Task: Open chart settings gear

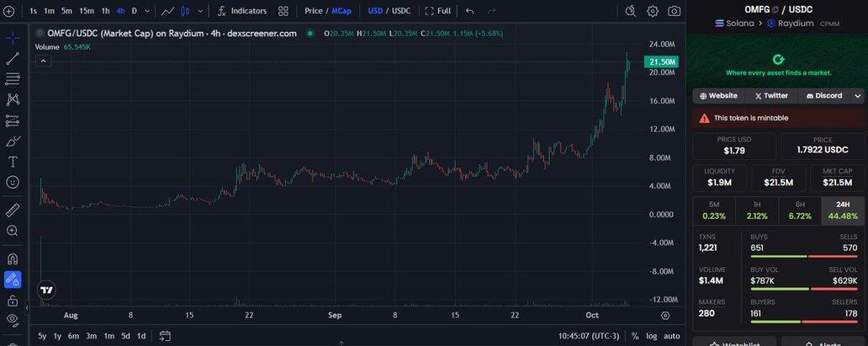Action: click(653, 11)
